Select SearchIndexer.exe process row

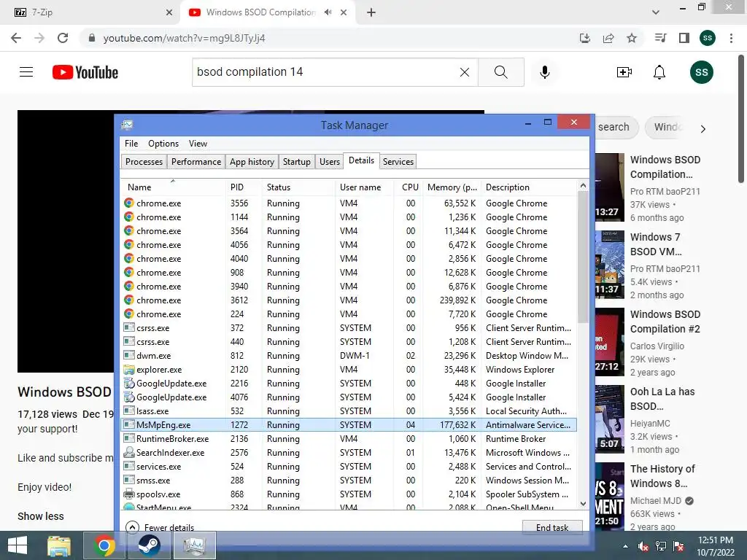click(349, 452)
